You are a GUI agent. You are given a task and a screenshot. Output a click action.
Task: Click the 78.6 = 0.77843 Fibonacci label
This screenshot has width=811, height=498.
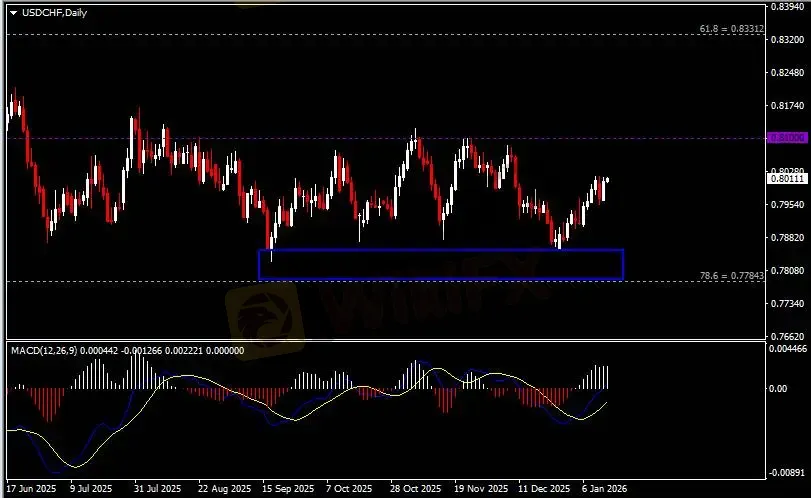click(731, 276)
